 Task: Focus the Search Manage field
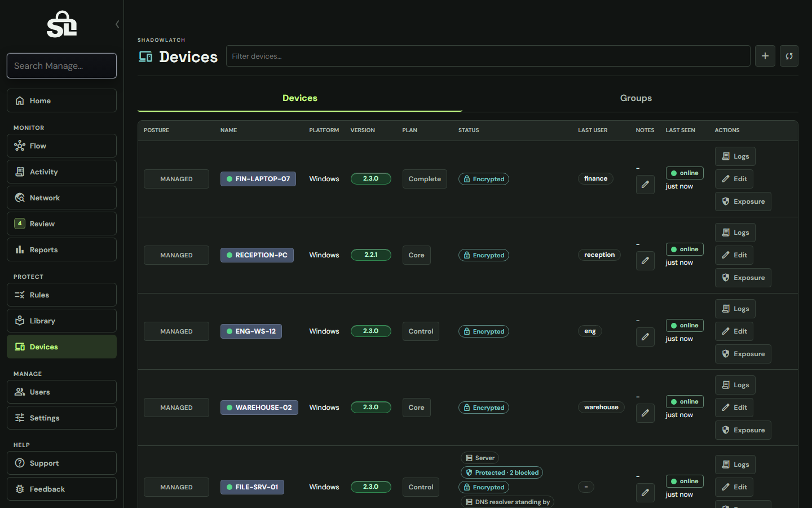pos(61,66)
